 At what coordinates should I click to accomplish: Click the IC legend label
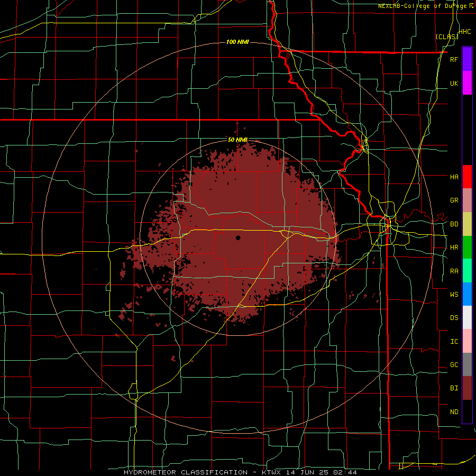point(454,342)
